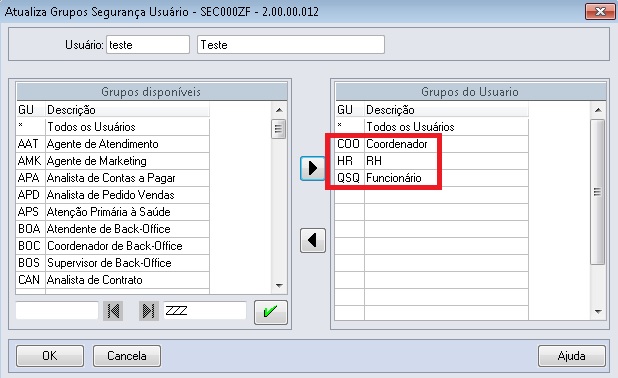Select 'Analista de Contrato' row

click(x=113, y=279)
